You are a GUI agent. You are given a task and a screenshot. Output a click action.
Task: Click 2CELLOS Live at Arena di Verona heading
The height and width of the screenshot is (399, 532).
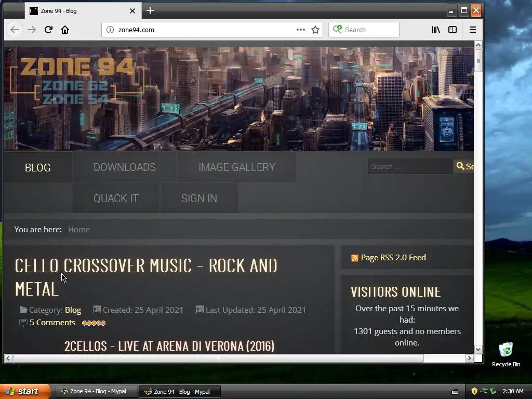169,347
